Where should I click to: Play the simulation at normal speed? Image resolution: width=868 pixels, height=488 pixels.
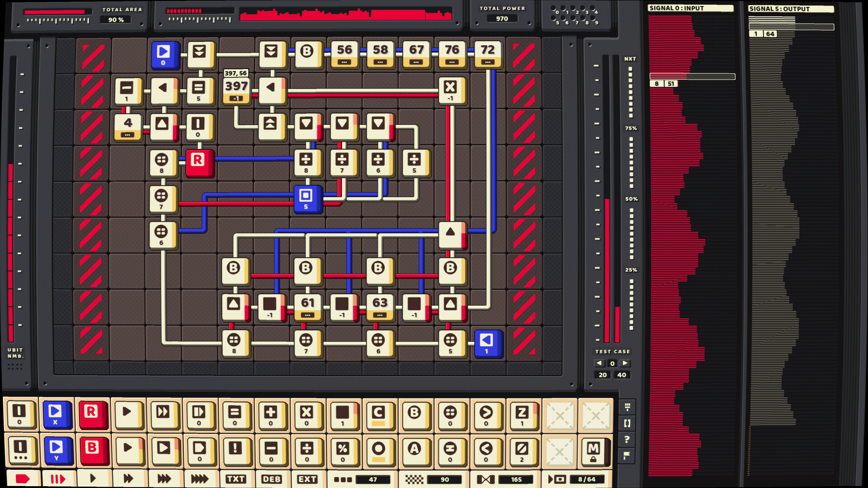click(93, 479)
